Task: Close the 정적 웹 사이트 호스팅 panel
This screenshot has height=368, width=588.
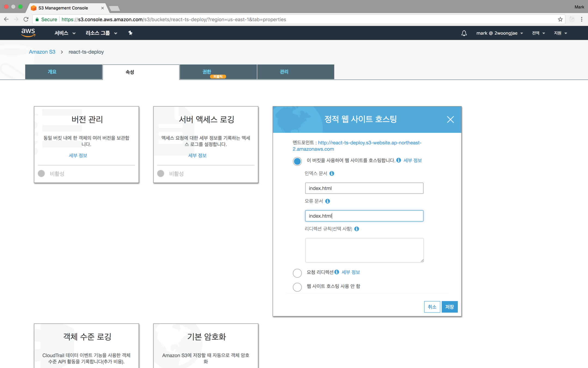Action: pyautogui.click(x=450, y=119)
